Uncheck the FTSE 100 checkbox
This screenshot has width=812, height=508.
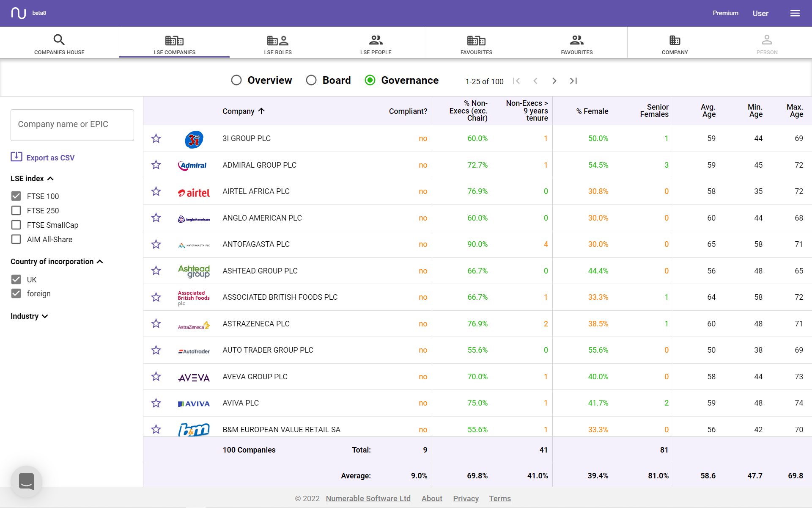[x=16, y=196]
